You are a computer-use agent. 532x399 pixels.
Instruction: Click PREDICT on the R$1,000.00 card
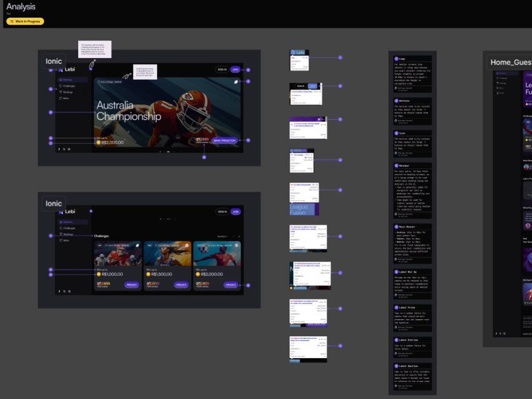(131, 285)
